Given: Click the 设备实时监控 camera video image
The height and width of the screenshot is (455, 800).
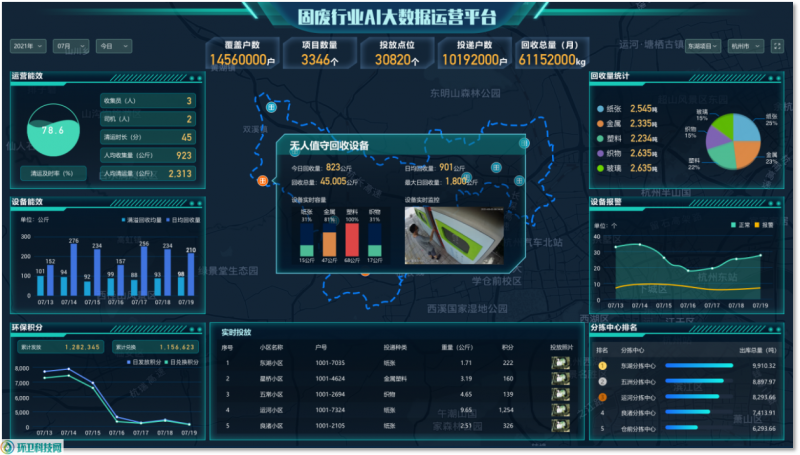Looking at the screenshot, I should click(x=454, y=235).
